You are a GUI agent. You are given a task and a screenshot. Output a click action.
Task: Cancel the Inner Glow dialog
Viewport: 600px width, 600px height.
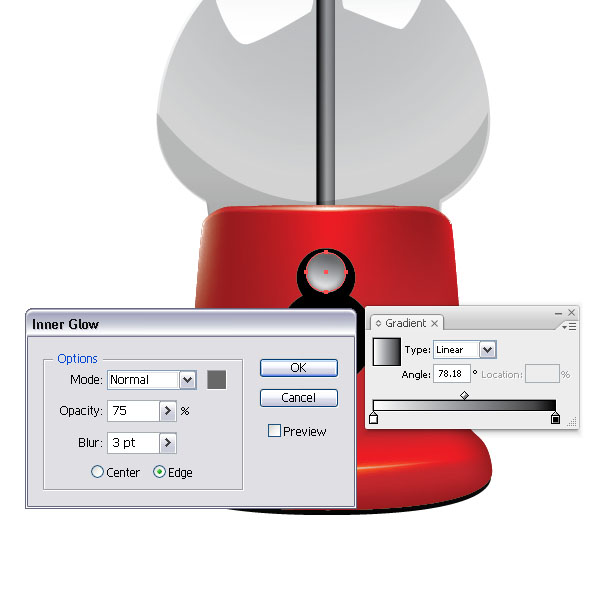pyautogui.click(x=298, y=398)
